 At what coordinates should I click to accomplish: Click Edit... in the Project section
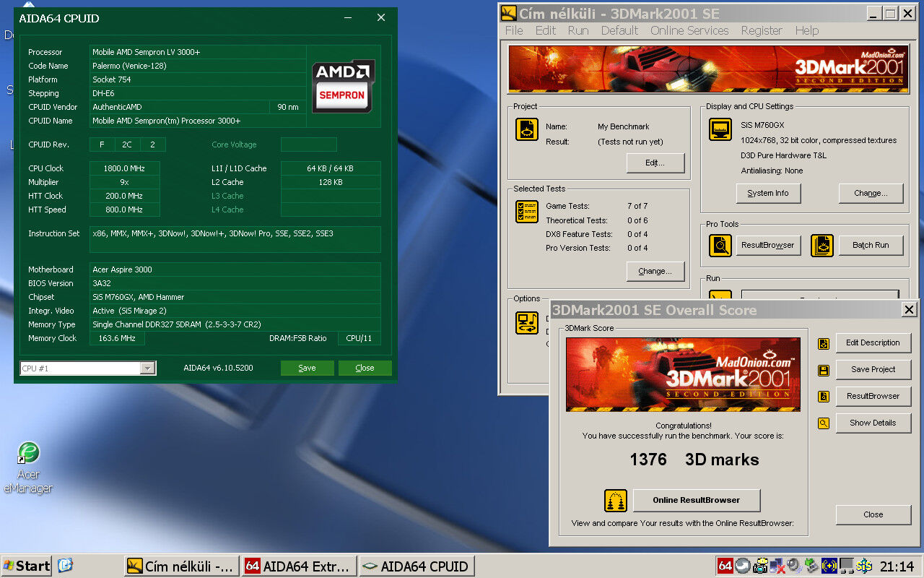pyautogui.click(x=655, y=163)
